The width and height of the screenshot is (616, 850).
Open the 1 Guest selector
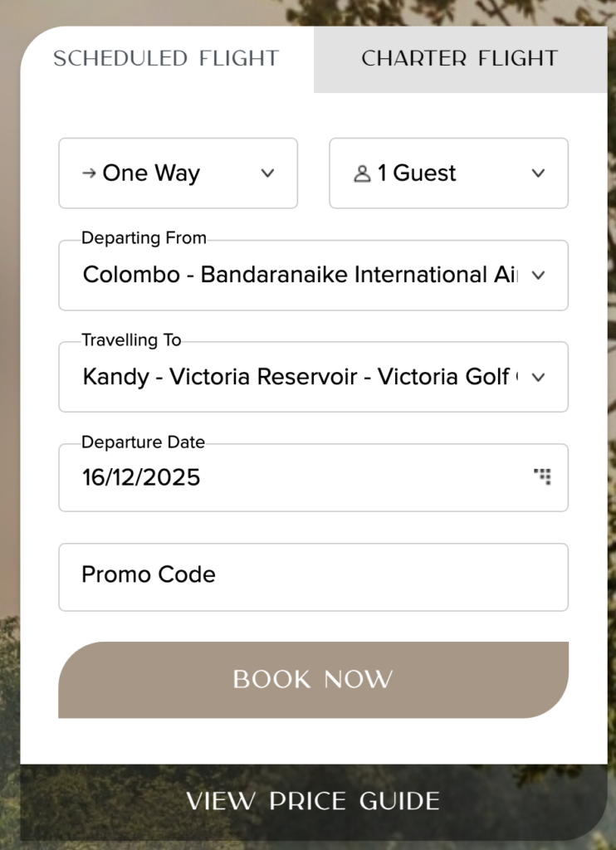pos(448,173)
